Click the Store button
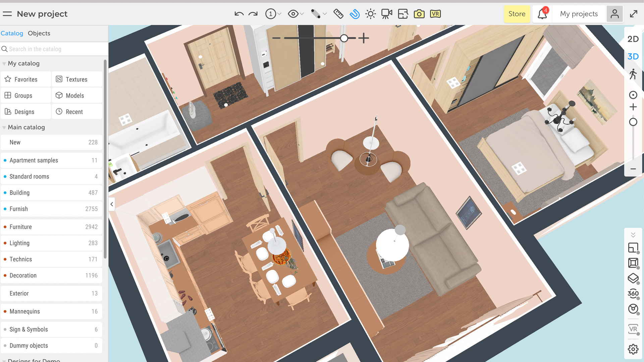Screen dimensions: 644x362 point(516,14)
